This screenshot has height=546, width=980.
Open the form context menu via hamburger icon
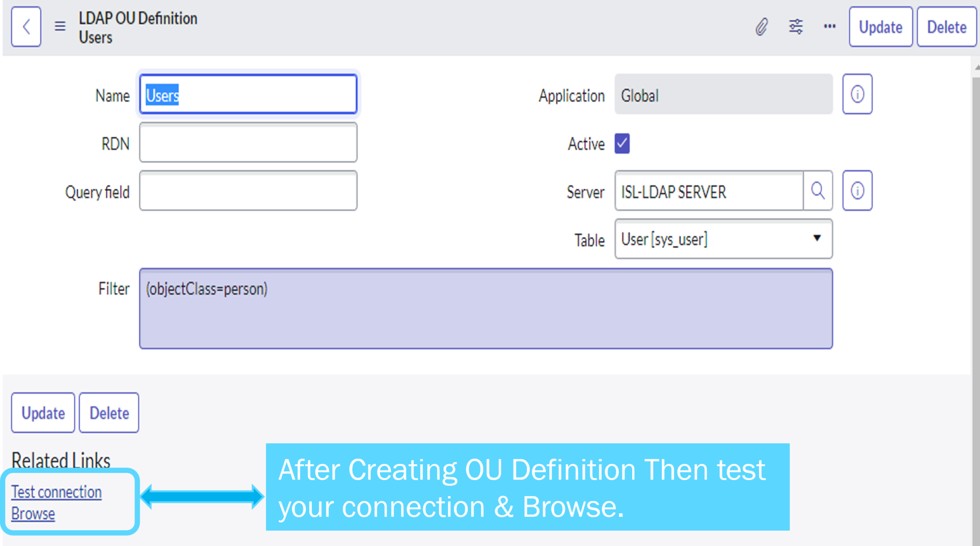[60, 27]
